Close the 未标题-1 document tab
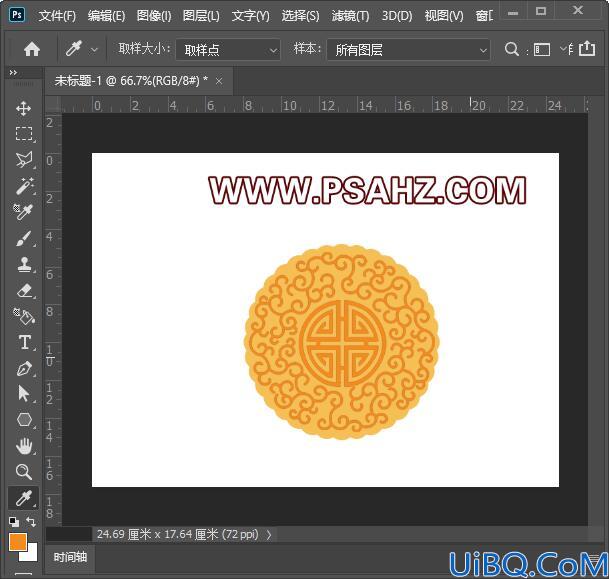Image resolution: width=609 pixels, height=579 pixels. [219, 81]
